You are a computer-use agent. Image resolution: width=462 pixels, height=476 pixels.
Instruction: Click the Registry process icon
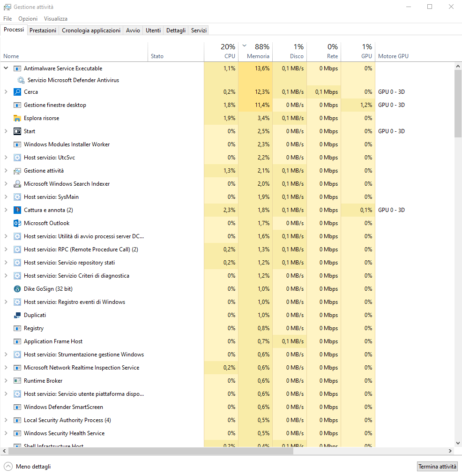[17, 328]
